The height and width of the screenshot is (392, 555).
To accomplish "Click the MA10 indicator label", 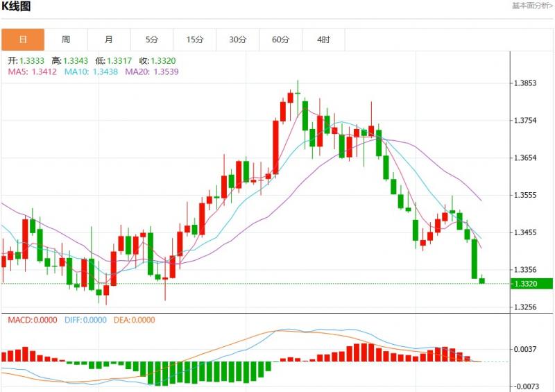I will click(x=90, y=71).
